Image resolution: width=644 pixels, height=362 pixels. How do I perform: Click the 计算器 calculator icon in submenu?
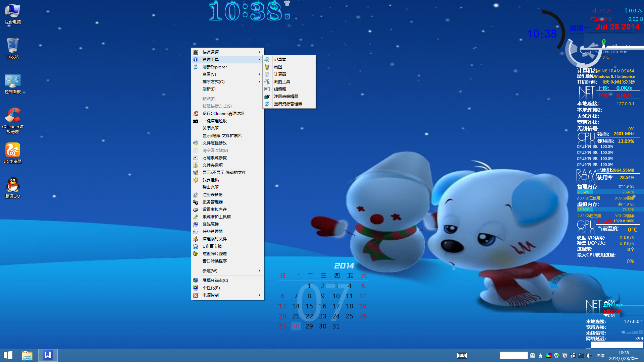click(267, 74)
